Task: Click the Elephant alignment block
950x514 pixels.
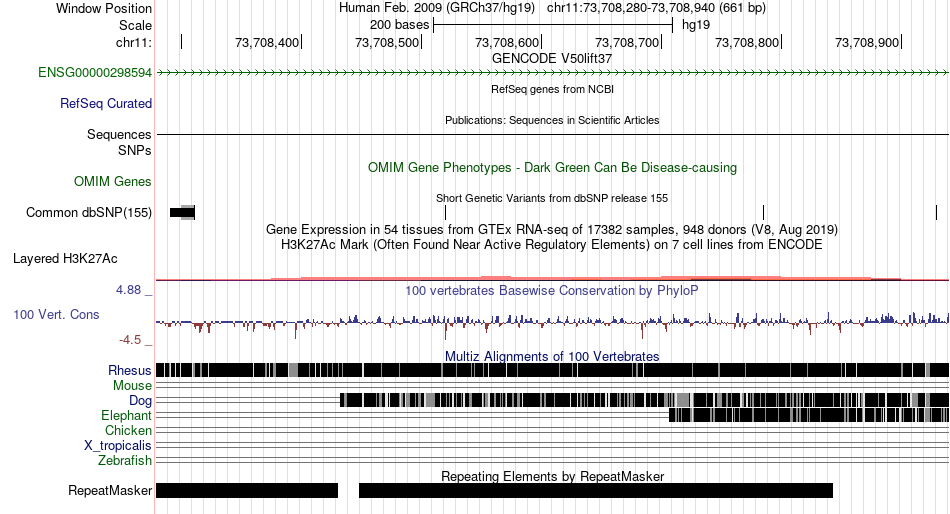Action: pyautogui.click(x=809, y=415)
